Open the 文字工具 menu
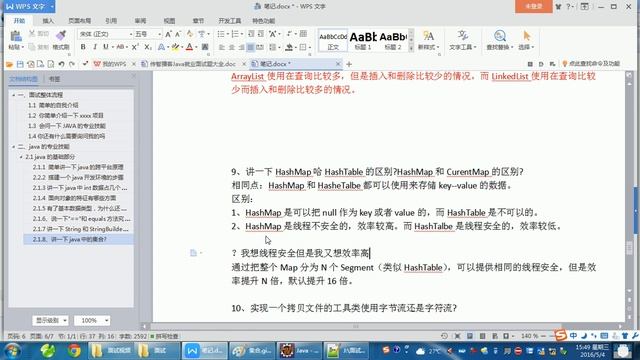Viewport: 640px width, 360px height. pyautogui.click(x=462, y=40)
